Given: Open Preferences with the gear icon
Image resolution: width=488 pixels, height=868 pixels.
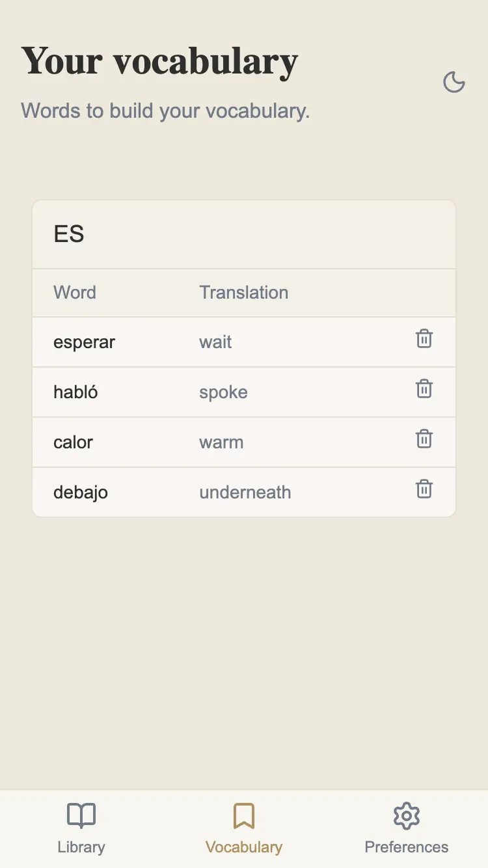Looking at the screenshot, I should tap(406, 815).
